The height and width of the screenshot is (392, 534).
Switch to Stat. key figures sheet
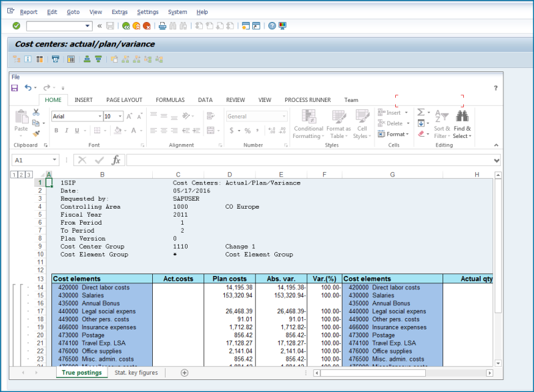(x=136, y=373)
